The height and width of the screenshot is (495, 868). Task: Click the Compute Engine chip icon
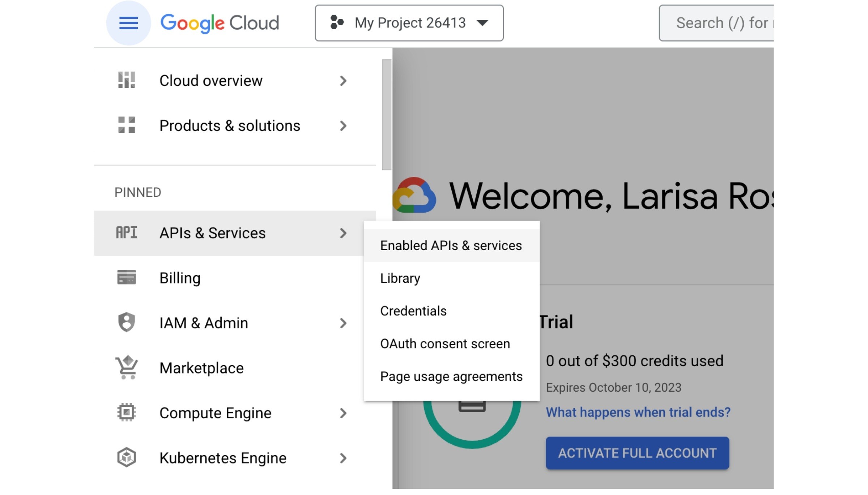point(127,412)
